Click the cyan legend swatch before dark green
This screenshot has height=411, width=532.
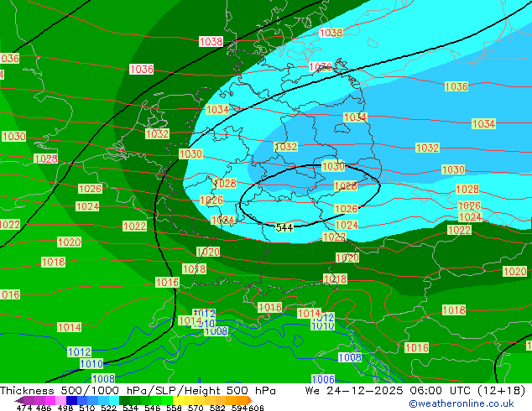114,400
